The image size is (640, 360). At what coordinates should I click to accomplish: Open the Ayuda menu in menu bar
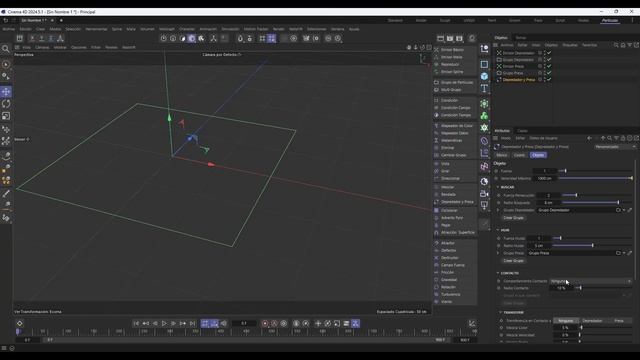click(354, 29)
